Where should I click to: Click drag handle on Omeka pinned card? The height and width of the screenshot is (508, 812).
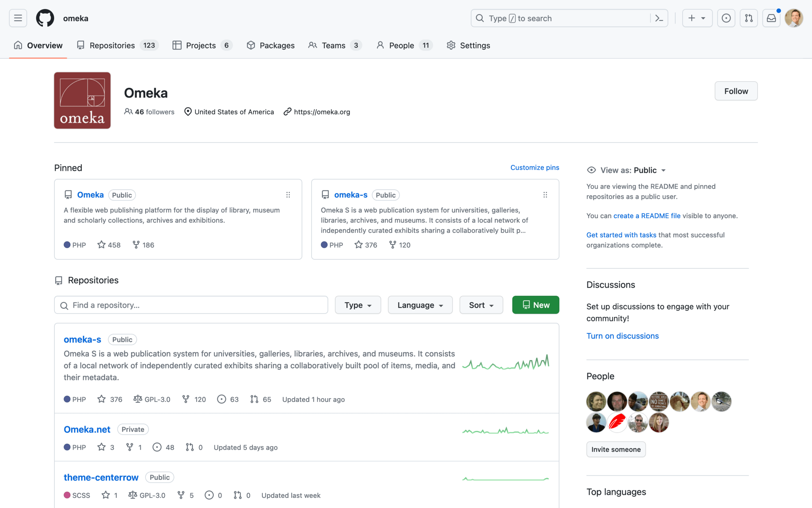click(288, 195)
